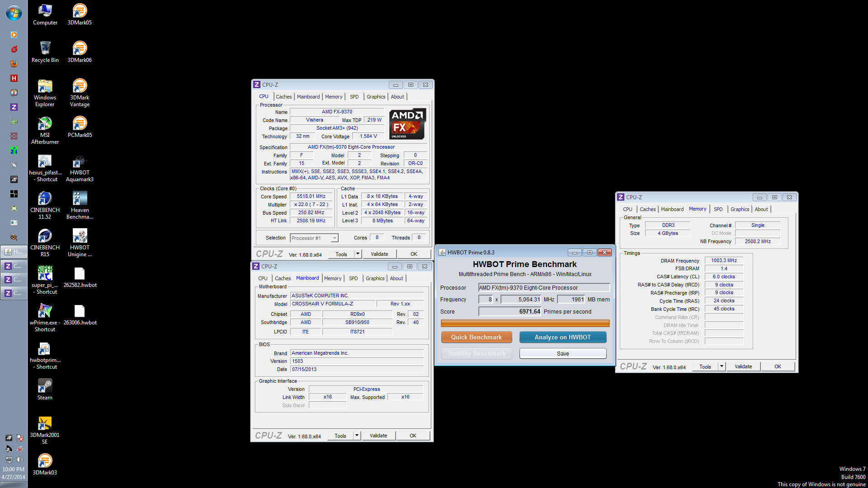Launch the PCMark05 shortcut

pyautogui.click(x=80, y=127)
